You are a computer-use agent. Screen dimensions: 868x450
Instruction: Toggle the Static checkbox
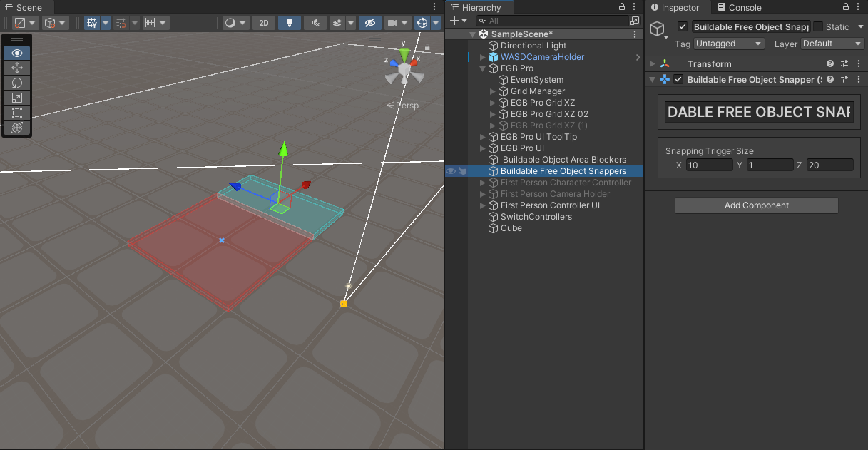coord(818,26)
